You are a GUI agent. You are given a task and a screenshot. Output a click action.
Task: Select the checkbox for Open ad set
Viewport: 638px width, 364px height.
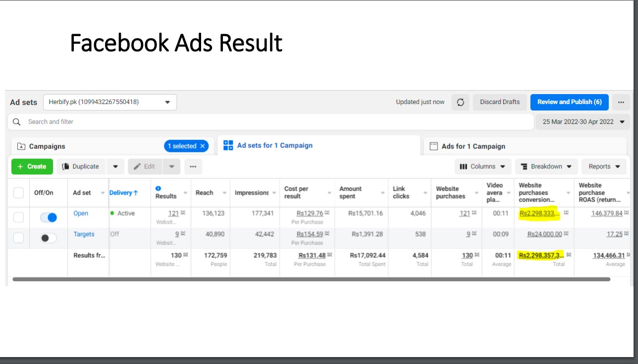[x=18, y=217]
